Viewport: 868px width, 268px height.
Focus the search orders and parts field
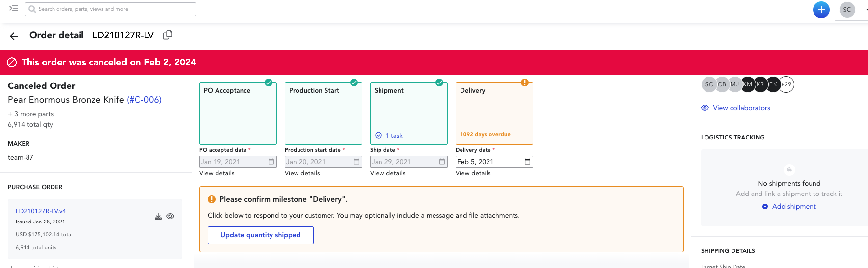[110, 9]
